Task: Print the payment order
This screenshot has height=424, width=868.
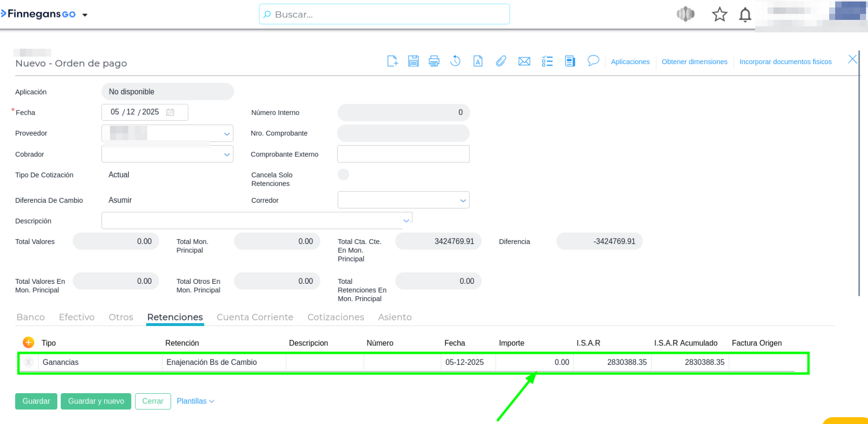Action: coord(434,61)
